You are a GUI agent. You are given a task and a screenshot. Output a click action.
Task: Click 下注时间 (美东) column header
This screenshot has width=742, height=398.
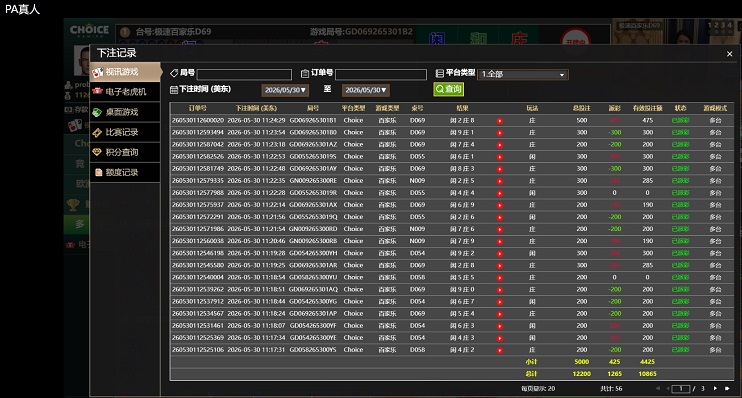point(256,108)
